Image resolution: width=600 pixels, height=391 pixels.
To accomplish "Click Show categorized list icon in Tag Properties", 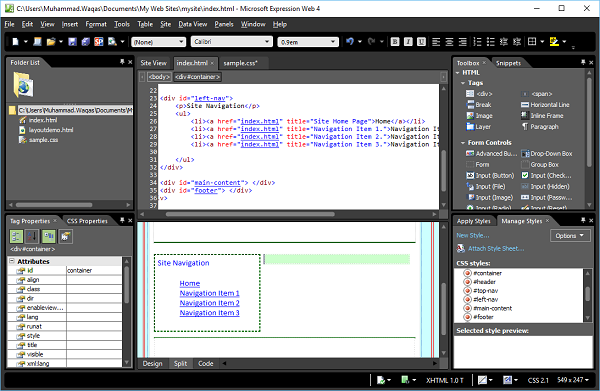I will pyautogui.click(x=16, y=236).
